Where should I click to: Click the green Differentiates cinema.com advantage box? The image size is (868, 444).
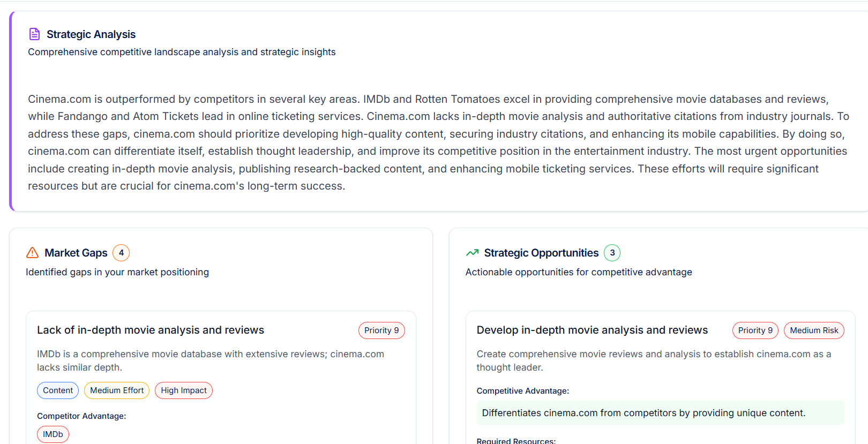coord(660,413)
